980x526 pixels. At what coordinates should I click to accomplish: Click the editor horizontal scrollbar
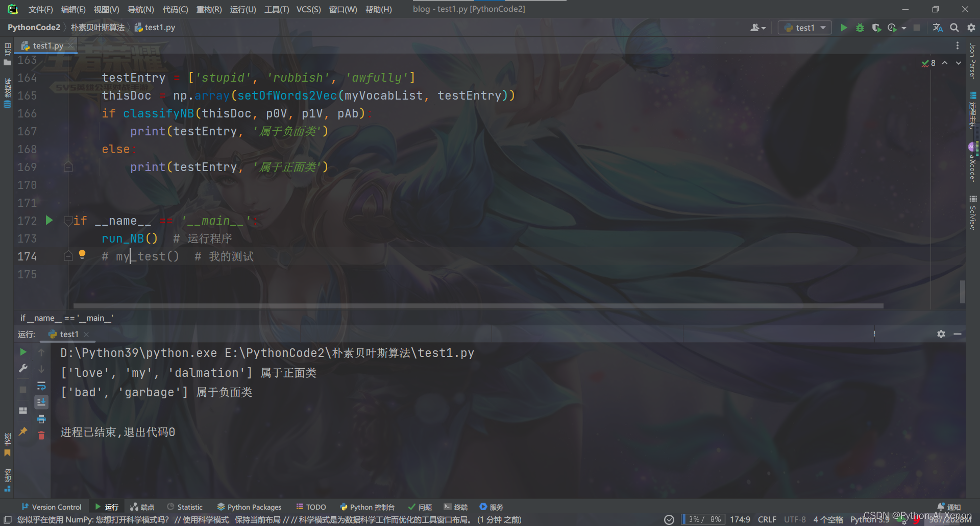click(478, 306)
